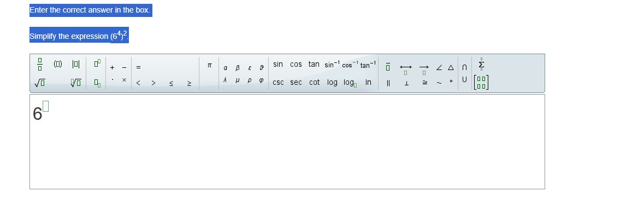Insert the log with base template

(x=350, y=83)
